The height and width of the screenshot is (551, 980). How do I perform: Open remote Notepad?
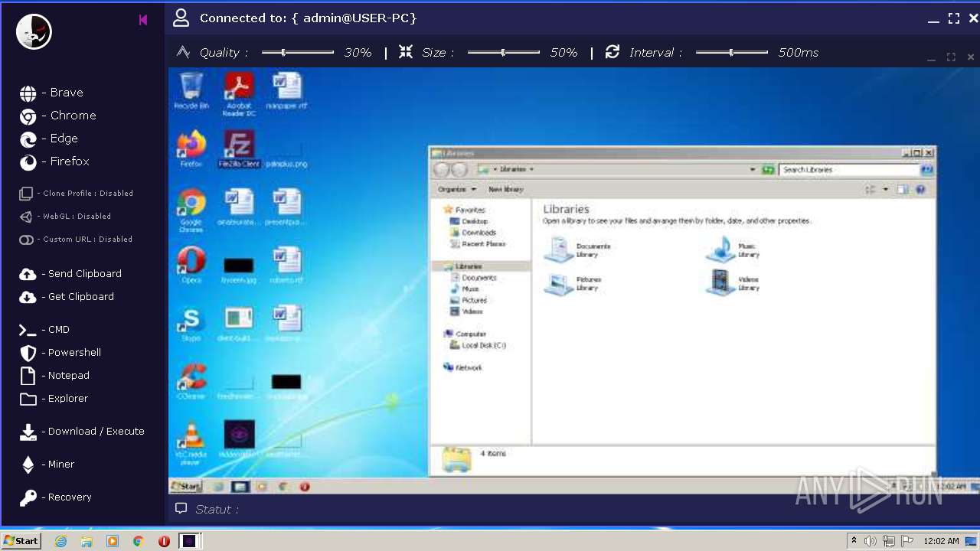coord(54,376)
